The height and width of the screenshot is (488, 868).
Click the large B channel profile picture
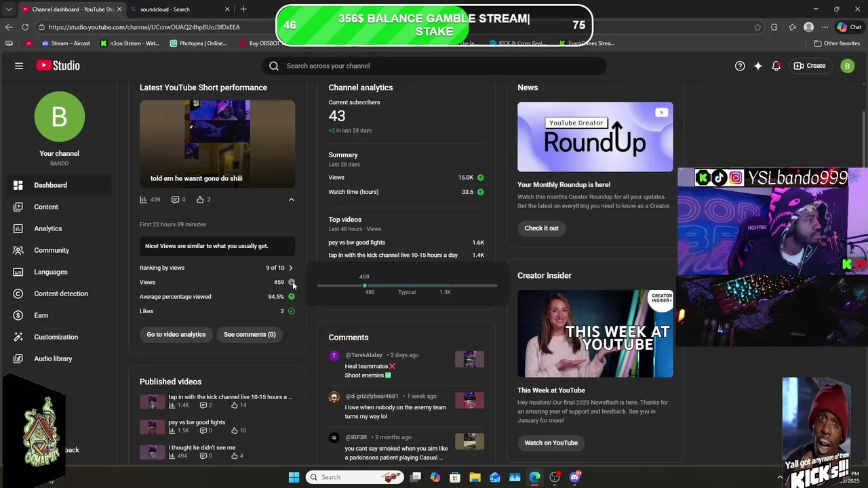tap(60, 117)
